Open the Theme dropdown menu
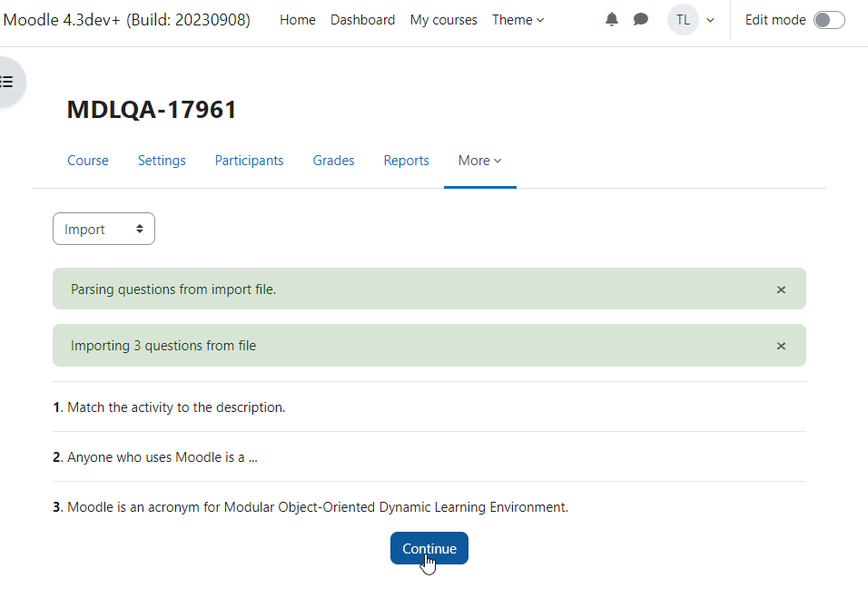Image resolution: width=868 pixels, height=598 pixels. [x=518, y=20]
